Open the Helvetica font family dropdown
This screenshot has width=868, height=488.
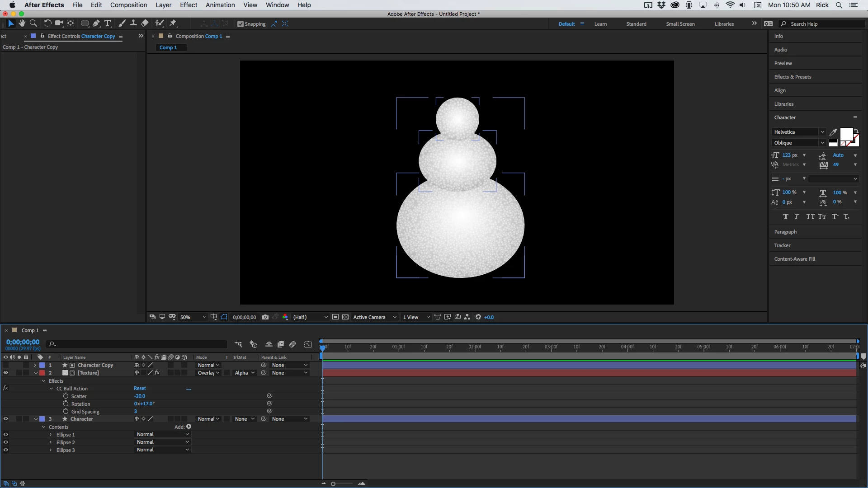coord(798,132)
